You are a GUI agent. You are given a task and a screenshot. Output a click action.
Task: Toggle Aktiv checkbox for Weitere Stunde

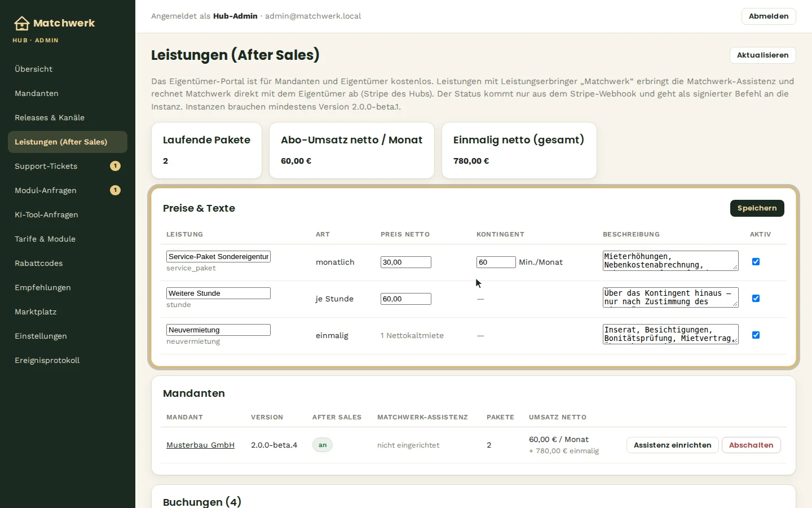pyautogui.click(x=756, y=298)
